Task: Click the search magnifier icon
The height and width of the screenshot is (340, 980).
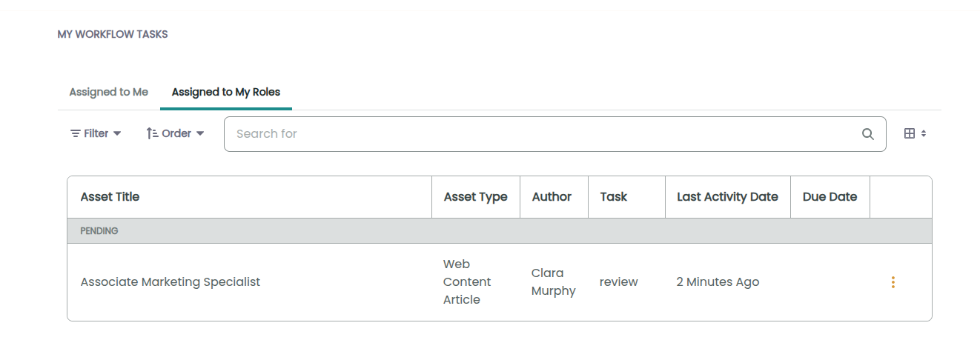Action: pos(867,134)
